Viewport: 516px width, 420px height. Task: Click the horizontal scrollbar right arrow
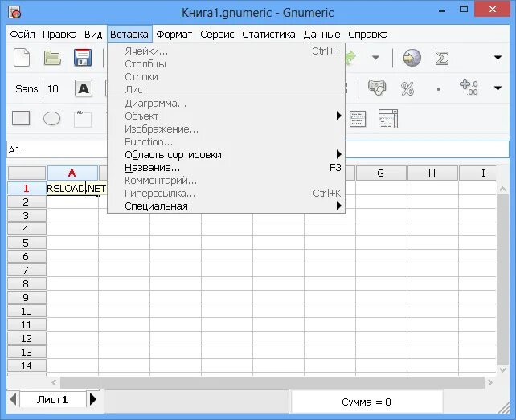[490, 382]
